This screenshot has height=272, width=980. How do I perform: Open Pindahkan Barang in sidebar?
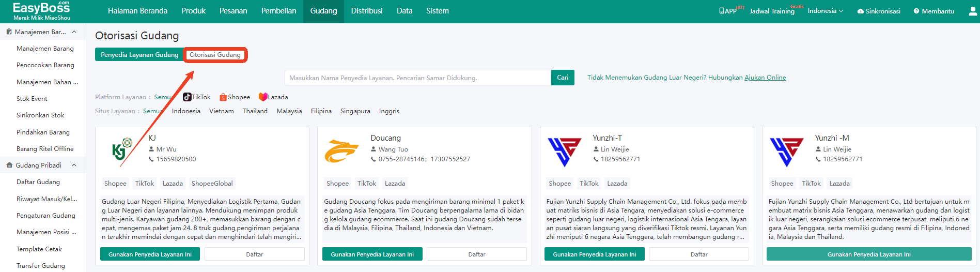(43, 132)
